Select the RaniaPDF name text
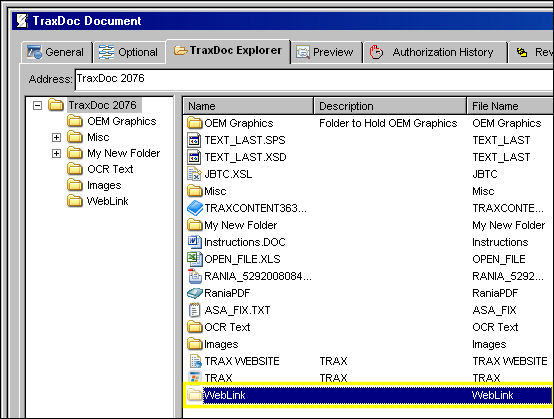The width and height of the screenshot is (554, 419). tap(227, 293)
